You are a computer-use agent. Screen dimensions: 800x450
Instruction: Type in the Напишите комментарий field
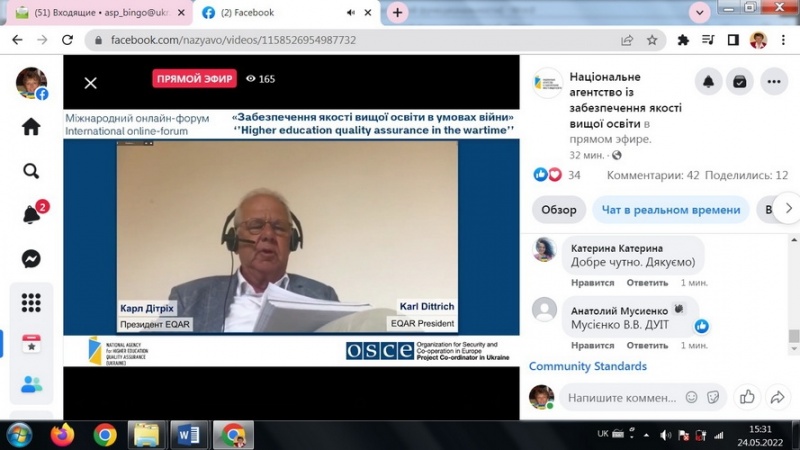point(622,398)
